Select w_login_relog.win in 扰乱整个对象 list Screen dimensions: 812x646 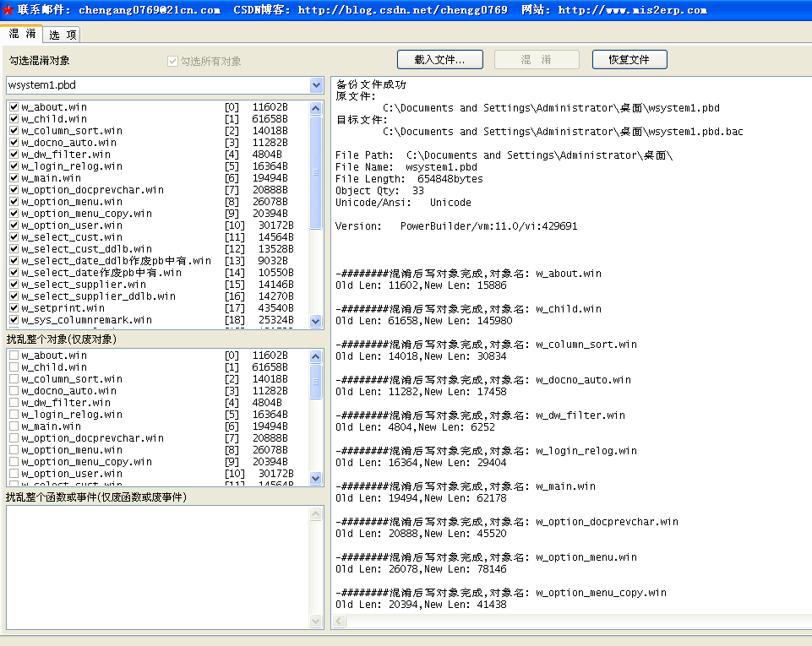point(157,415)
